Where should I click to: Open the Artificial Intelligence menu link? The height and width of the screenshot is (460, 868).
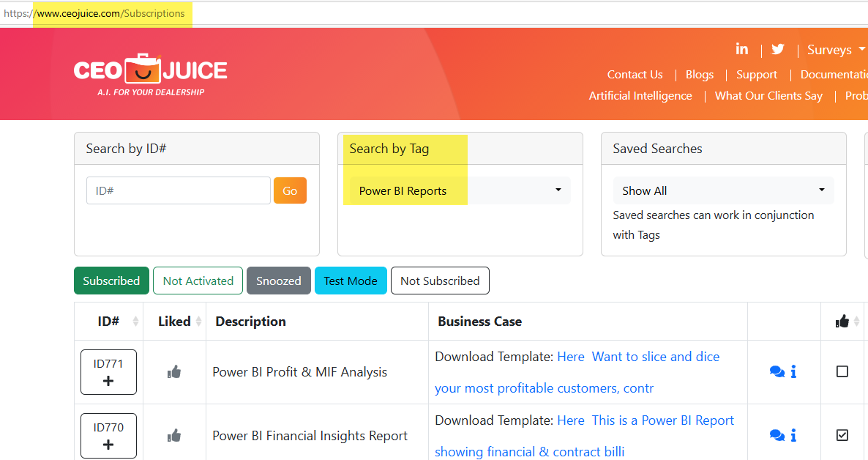point(640,95)
